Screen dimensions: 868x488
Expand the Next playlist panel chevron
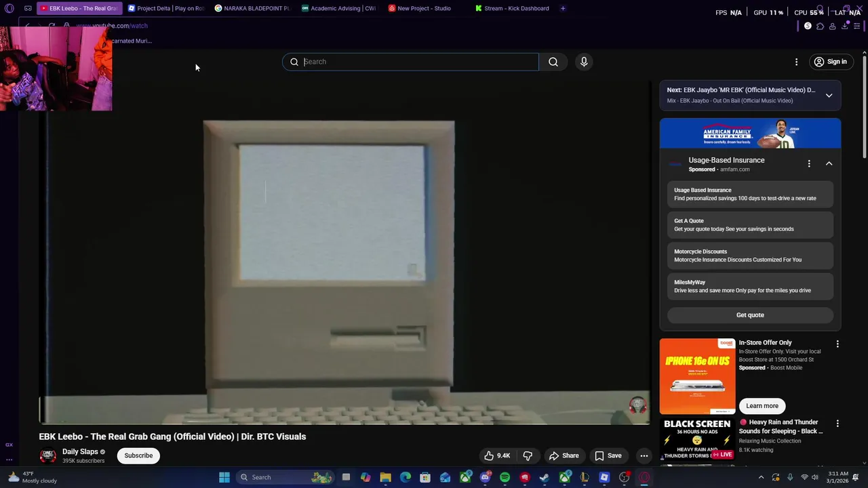point(829,96)
